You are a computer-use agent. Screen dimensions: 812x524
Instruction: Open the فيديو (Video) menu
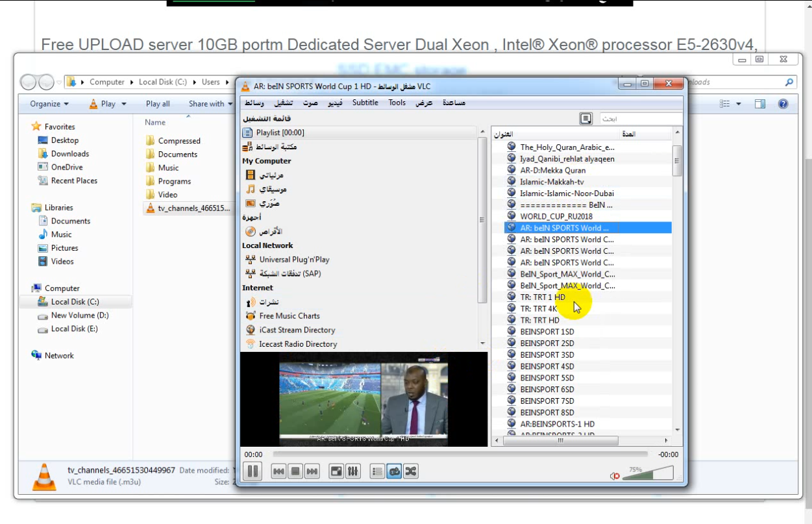pos(336,103)
